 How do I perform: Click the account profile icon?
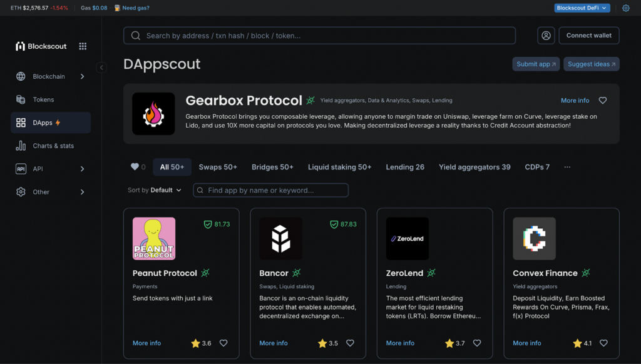[546, 35]
